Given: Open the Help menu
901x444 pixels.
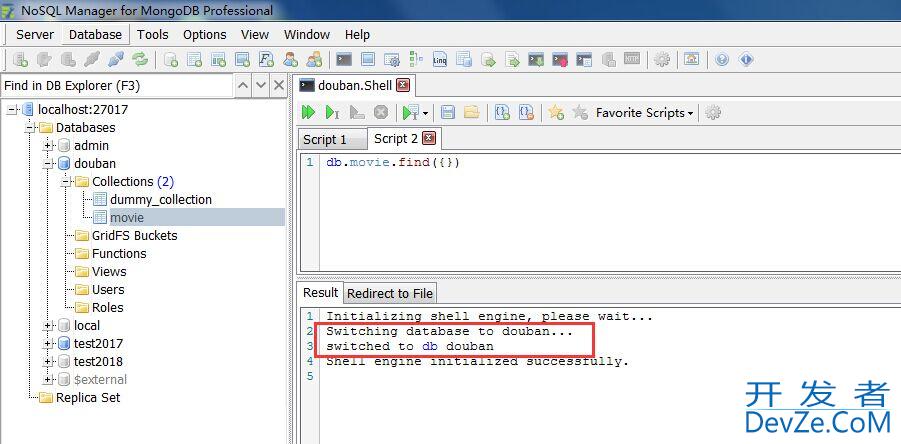Looking at the screenshot, I should click(357, 34).
